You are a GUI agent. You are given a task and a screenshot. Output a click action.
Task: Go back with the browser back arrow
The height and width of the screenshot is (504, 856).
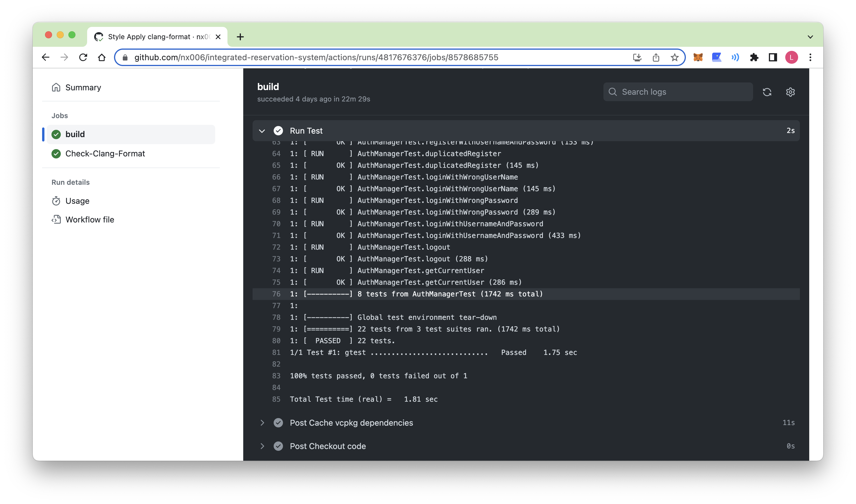point(46,57)
